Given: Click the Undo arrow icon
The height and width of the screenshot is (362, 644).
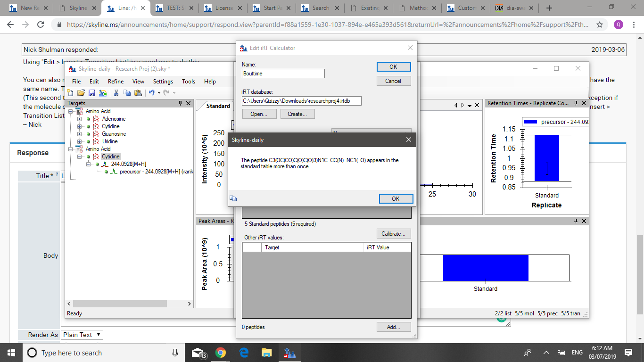Looking at the screenshot, I should [151, 93].
